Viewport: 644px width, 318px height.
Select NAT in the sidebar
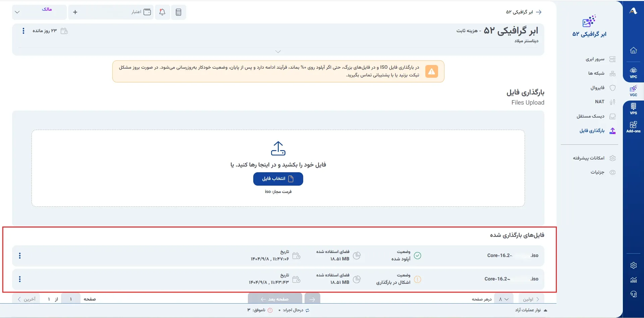(x=605, y=102)
